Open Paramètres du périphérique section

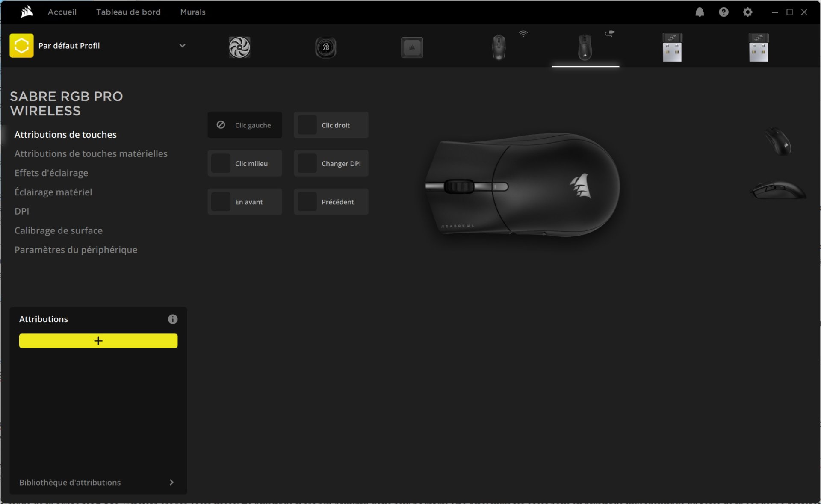76,250
